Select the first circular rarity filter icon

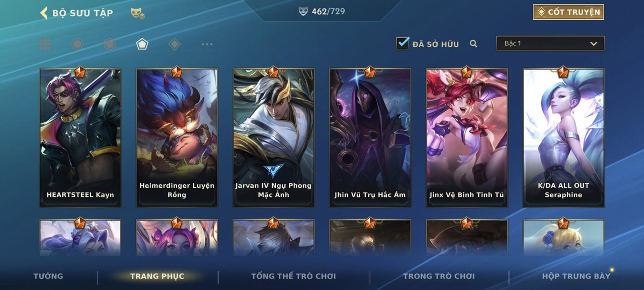coord(77,44)
